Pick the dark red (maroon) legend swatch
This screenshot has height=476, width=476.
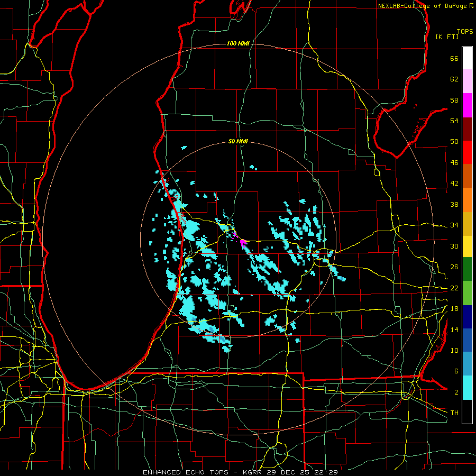tap(467, 129)
